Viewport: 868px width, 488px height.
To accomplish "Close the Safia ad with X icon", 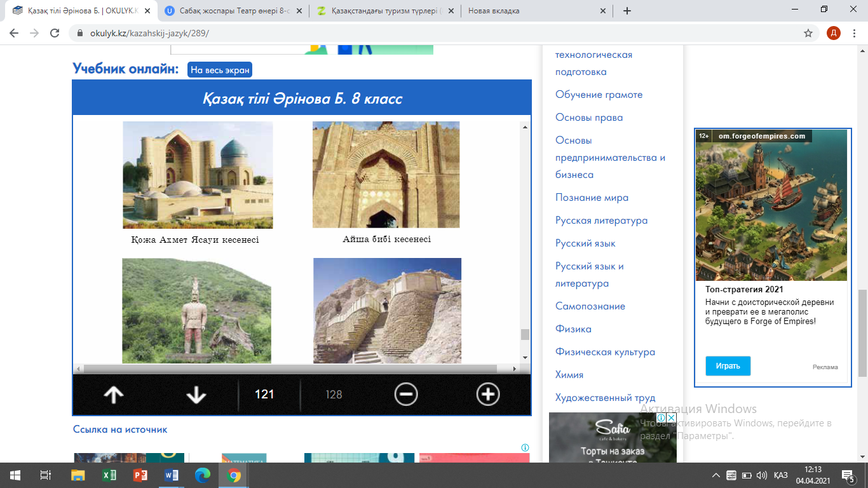I will pyautogui.click(x=672, y=417).
